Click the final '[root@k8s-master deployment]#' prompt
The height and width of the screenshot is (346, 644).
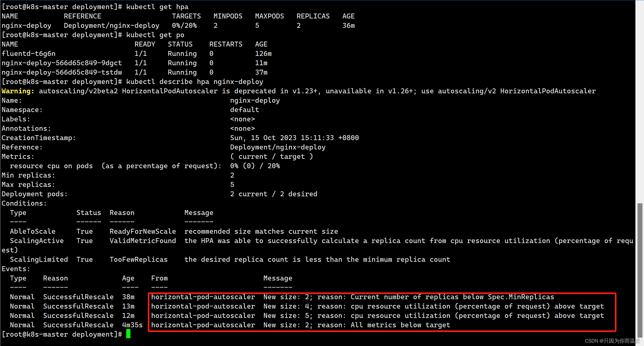(x=62, y=334)
